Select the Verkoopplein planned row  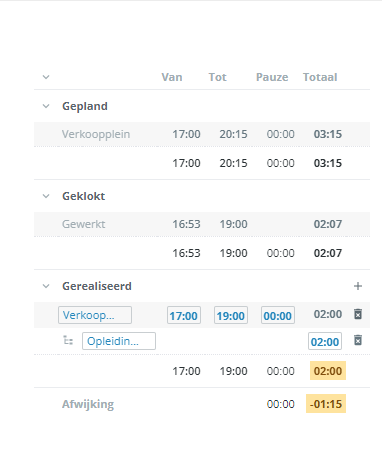202,134
